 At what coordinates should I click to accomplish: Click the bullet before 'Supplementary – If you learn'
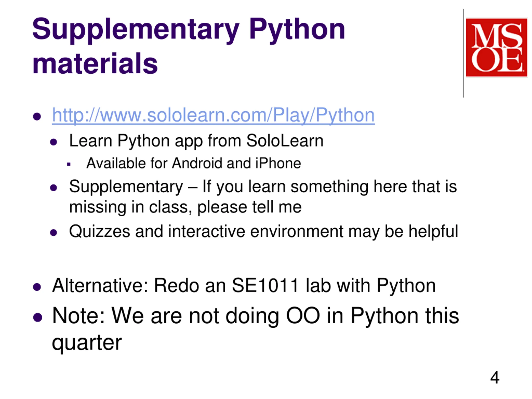point(53,188)
